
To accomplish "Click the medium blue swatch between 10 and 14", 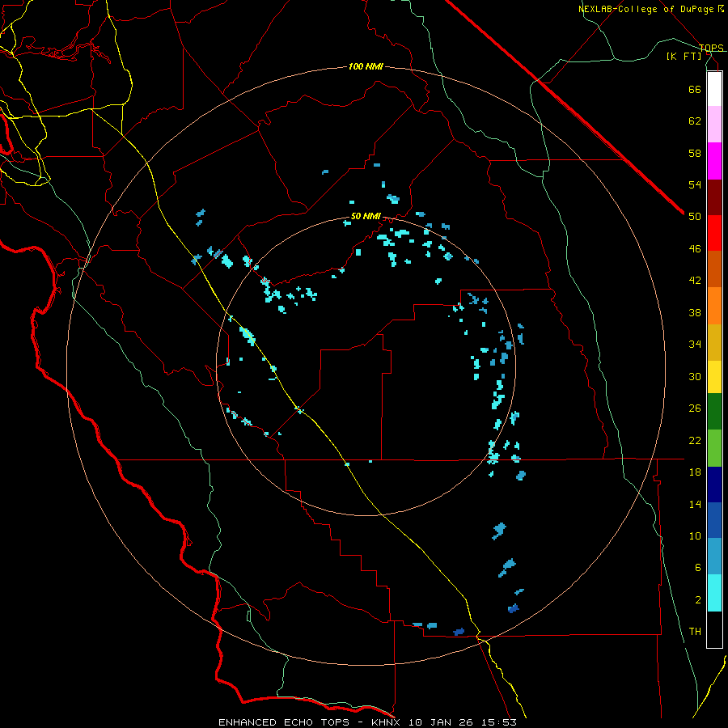I will tap(714, 520).
